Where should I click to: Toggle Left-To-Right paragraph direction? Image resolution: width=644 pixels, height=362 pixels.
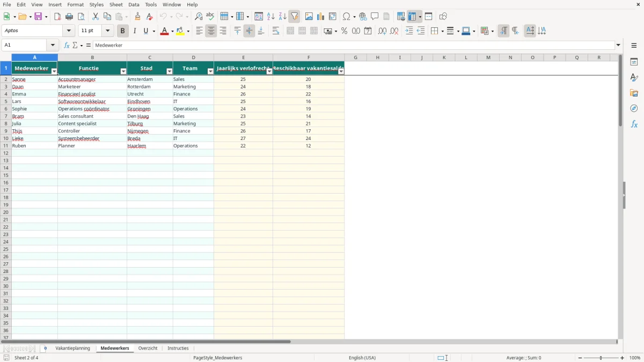[503, 31]
